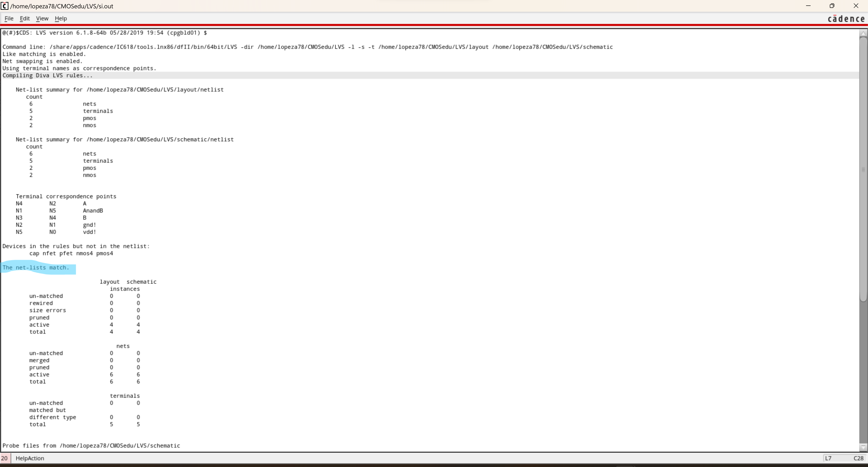
Task: Click the red '20' status indicator
Action: click(x=4, y=458)
